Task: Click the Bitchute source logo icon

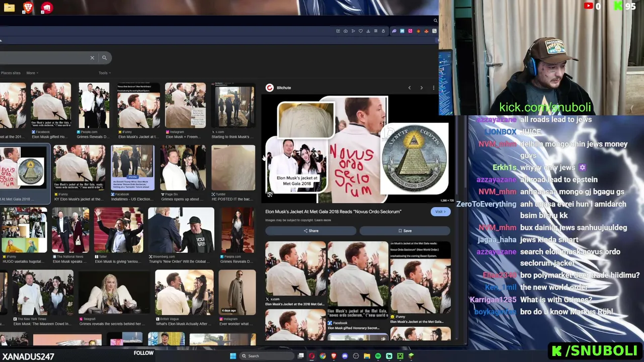Action: 270,88
